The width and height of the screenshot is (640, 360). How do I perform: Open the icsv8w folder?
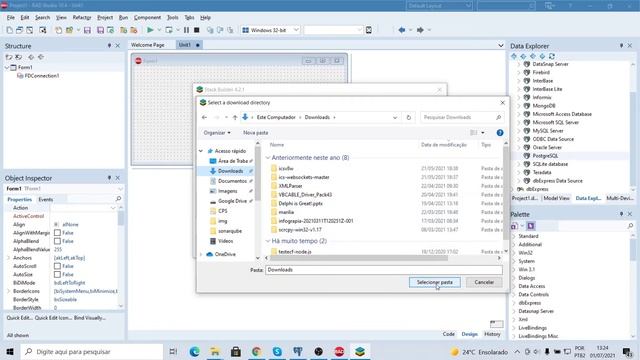(x=286, y=168)
